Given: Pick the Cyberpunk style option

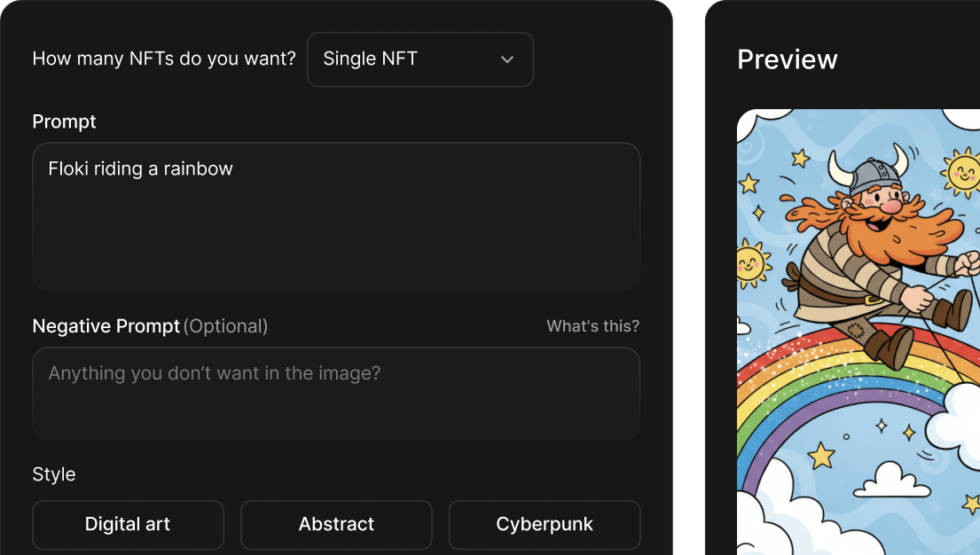Looking at the screenshot, I should coord(545,524).
